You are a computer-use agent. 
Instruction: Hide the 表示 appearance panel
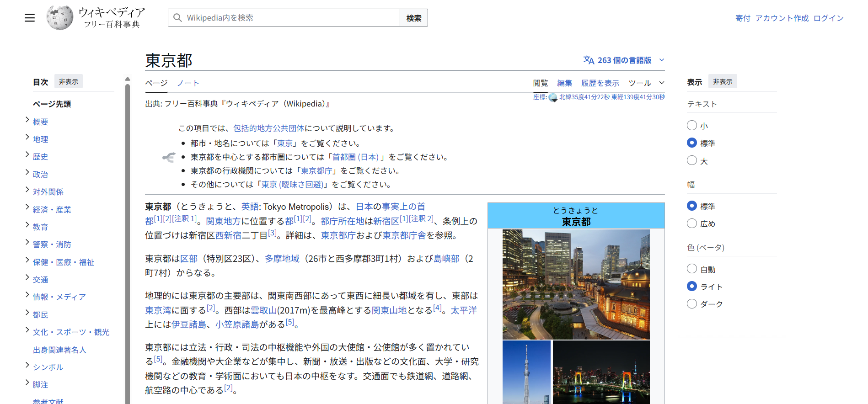pos(723,81)
